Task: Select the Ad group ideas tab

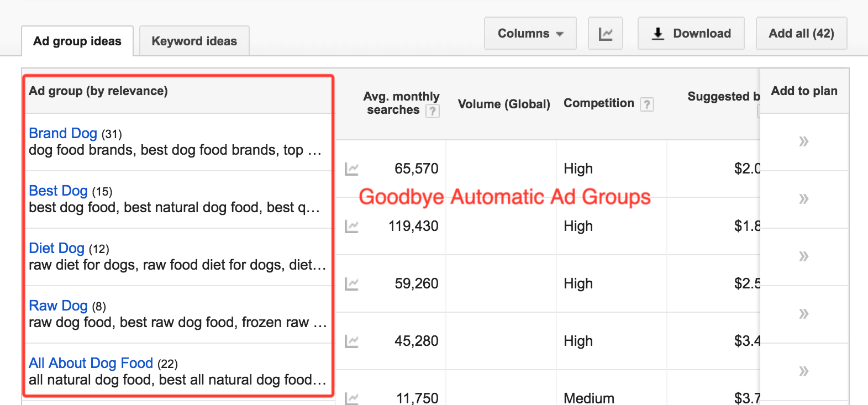Action: [x=77, y=41]
